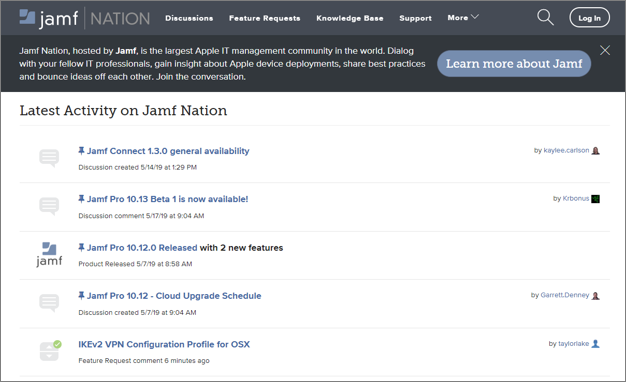
Task: Open Krbonus's avatar thumbnail
Action: (x=595, y=198)
